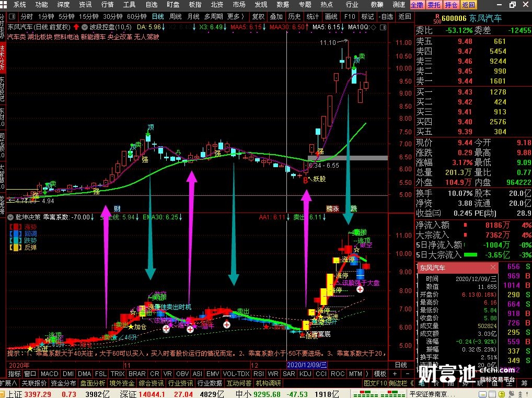The height and width of the screenshot is (398, 532).
Task: Click the 持仓 button
Action: coord(451,5)
